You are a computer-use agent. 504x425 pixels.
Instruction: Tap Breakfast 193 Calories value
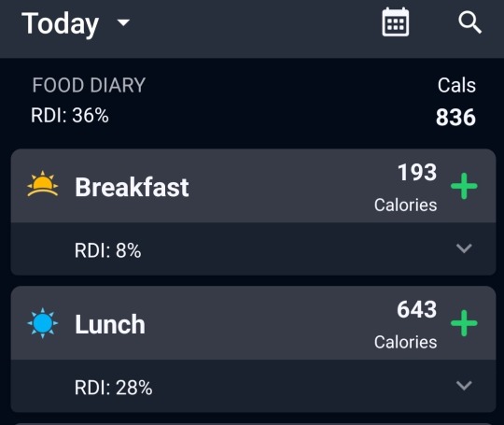pyautogui.click(x=406, y=188)
